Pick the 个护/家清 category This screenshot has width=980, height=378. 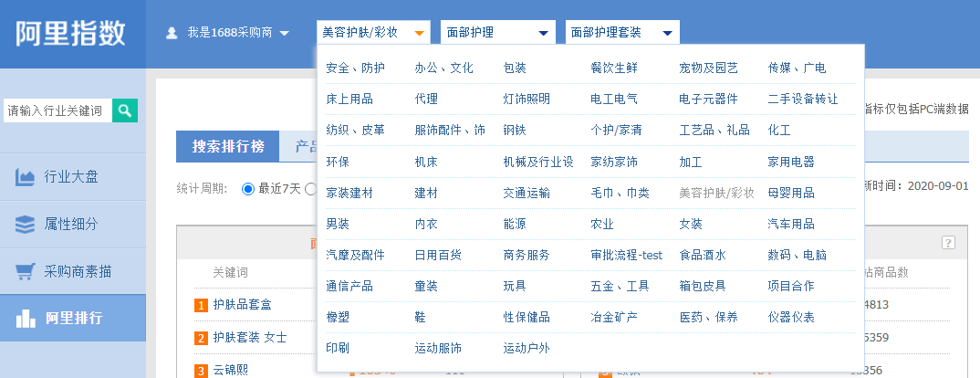pyautogui.click(x=616, y=131)
